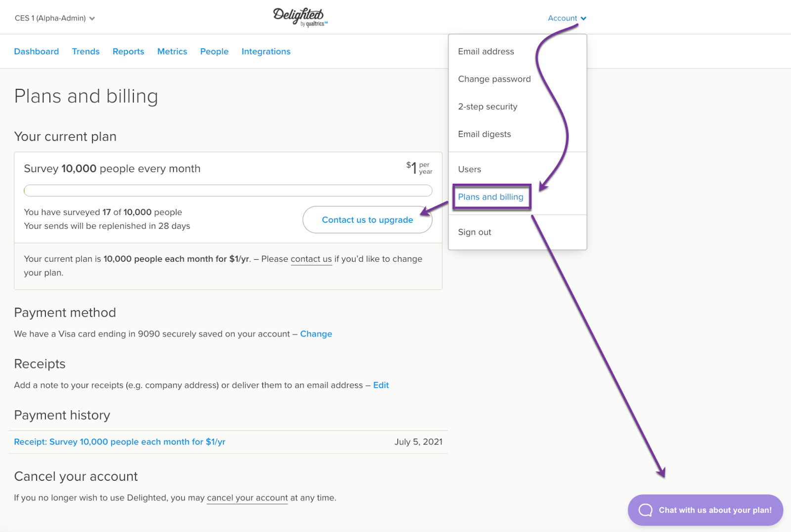Viewport: 791px width, 532px height.
Task: Click the cancel your account link
Action: [247, 498]
